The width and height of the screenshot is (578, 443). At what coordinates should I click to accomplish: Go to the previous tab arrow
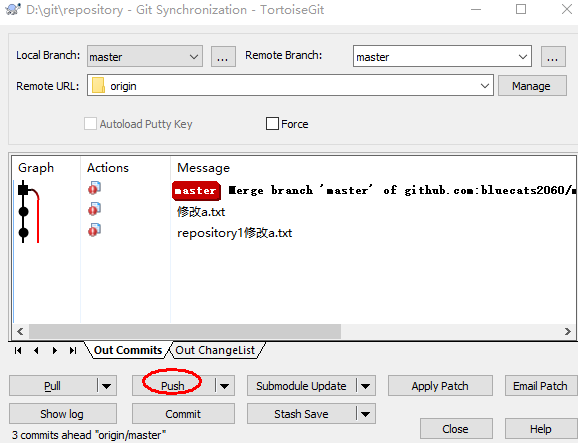pyautogui.click(x=36, y=350)
